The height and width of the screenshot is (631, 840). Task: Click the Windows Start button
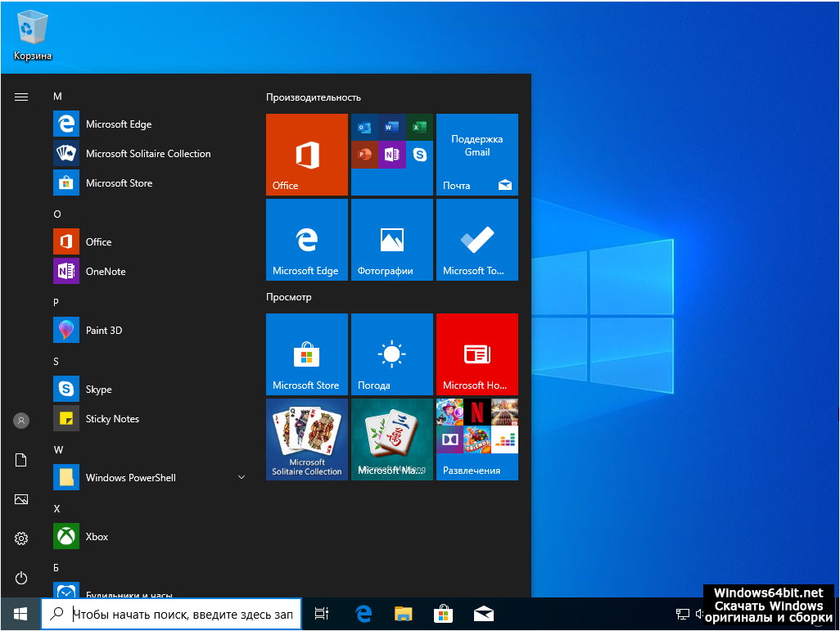[20, 614]
